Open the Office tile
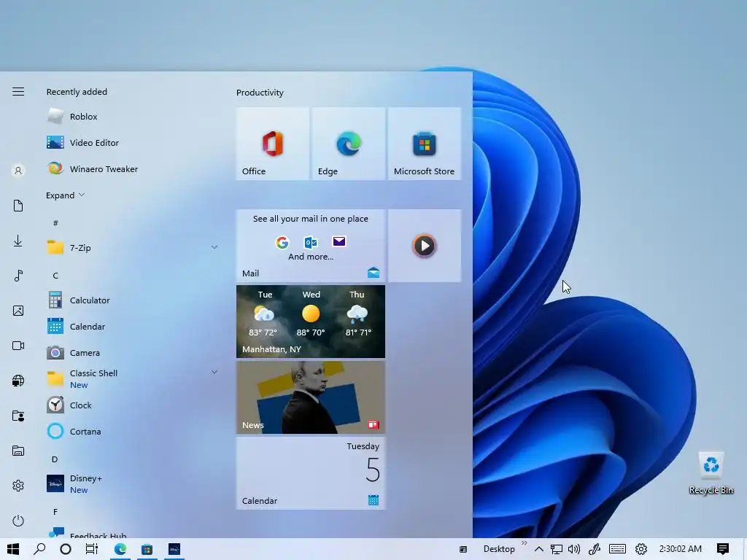 [x=273, y=144]
